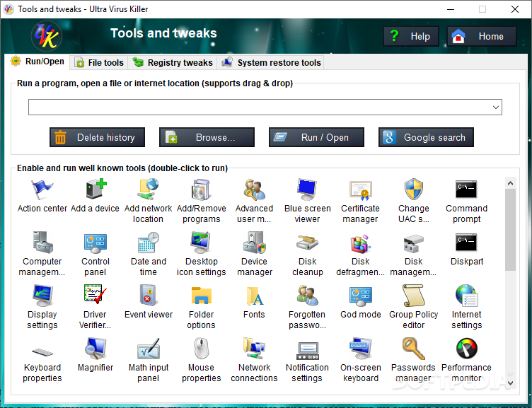Select Desktop icon settings icon
Screen dimensions: 532x408
click(201, 242)
